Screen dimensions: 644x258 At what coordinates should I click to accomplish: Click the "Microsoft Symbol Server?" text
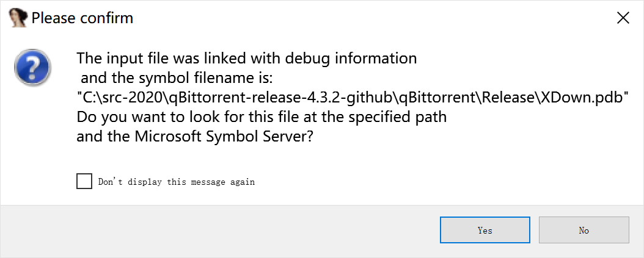tap(224, 137)
